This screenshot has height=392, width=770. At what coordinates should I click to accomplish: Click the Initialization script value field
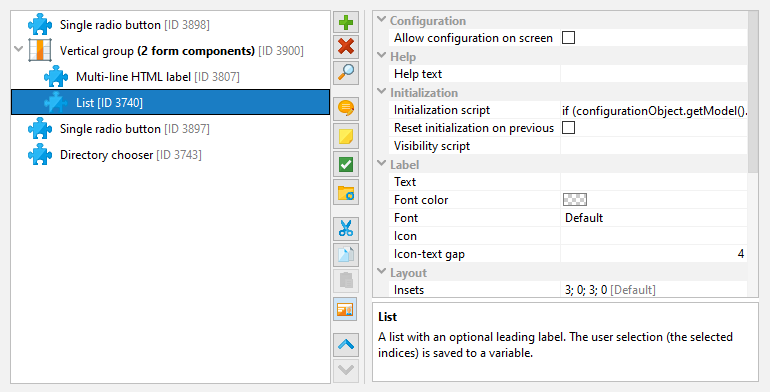[x=654, y=111]
